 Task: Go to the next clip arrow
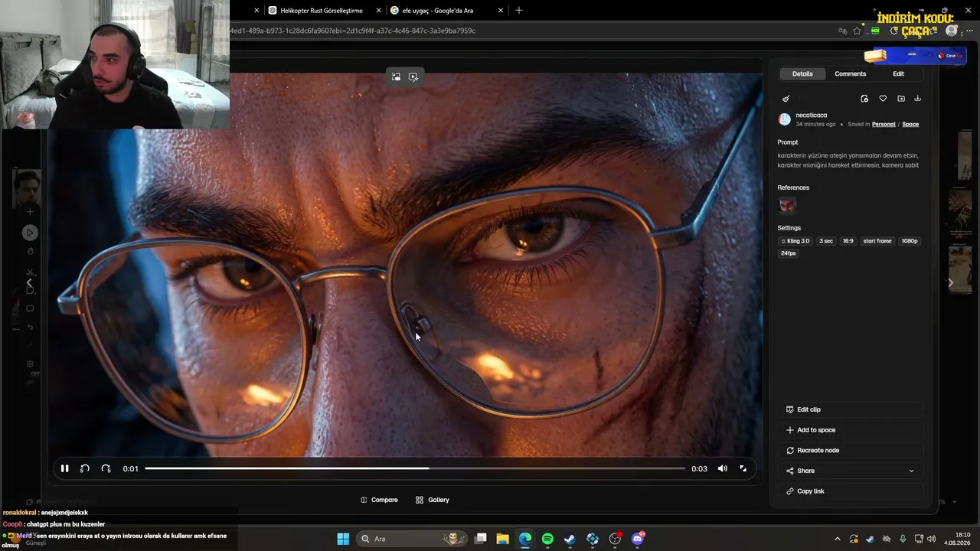pos(951,282)
